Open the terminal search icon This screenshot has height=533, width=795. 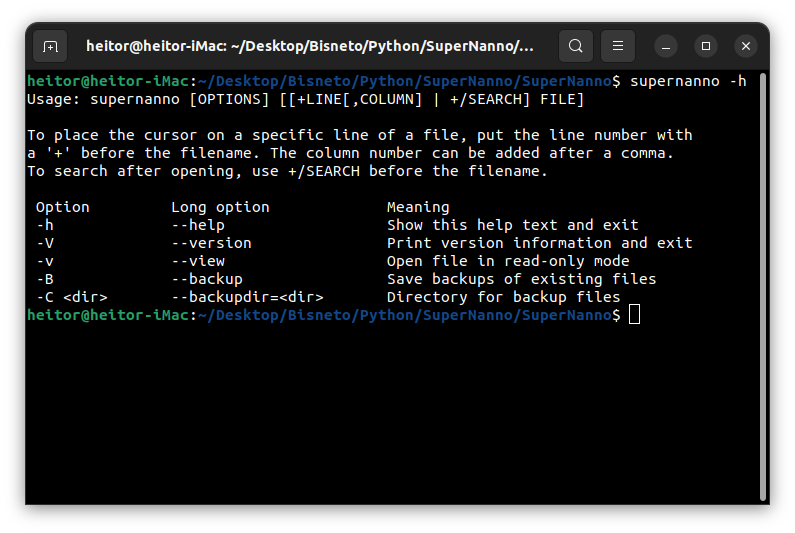(575, 46)
